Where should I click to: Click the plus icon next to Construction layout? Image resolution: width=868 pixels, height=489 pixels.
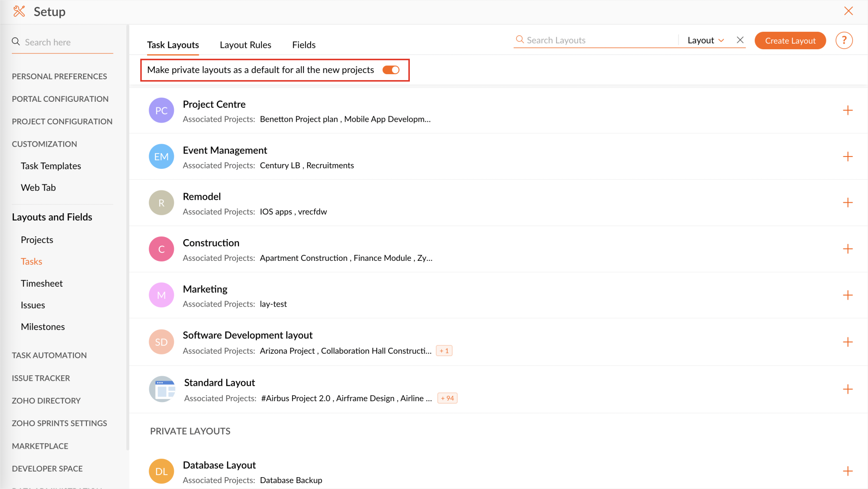coord(848,249)
